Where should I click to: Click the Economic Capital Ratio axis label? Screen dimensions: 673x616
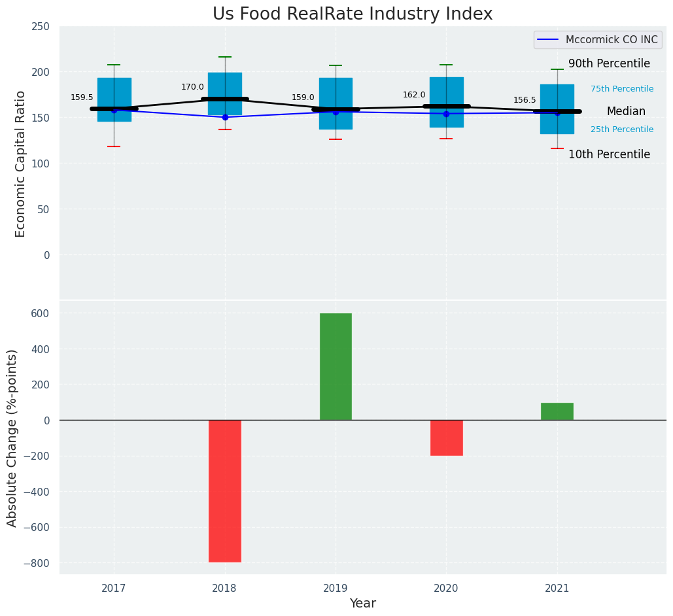pyautogui.click(x=20, y=163)
